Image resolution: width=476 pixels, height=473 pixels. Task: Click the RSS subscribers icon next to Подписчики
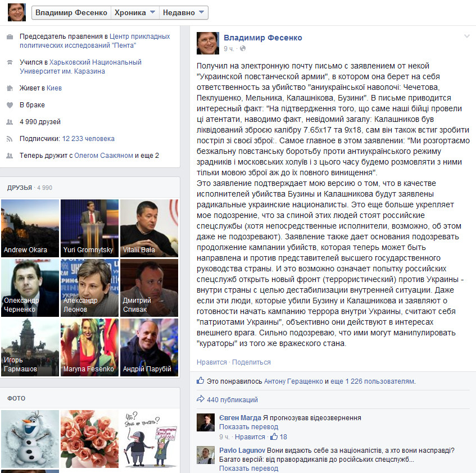[x=10, y=139]
